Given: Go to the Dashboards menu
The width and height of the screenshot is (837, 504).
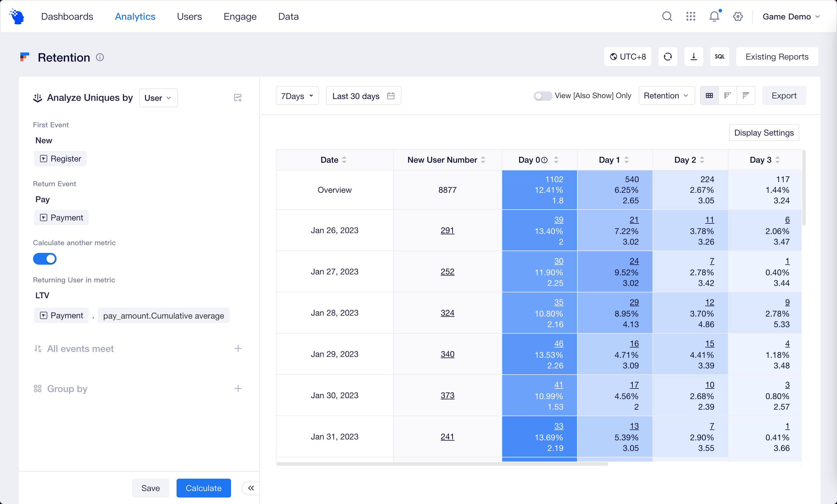Looking at the screenshot, I should point(67,16).
